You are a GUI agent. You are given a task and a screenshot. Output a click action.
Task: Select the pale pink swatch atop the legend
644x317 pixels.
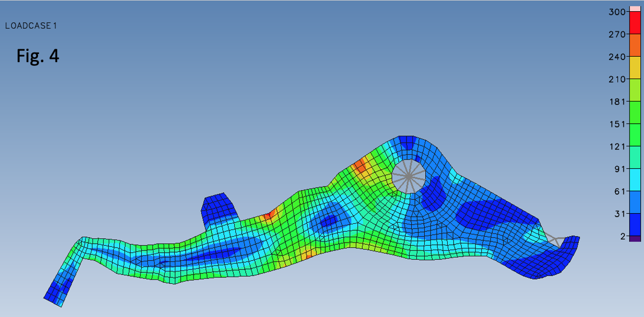coord(634,8)
